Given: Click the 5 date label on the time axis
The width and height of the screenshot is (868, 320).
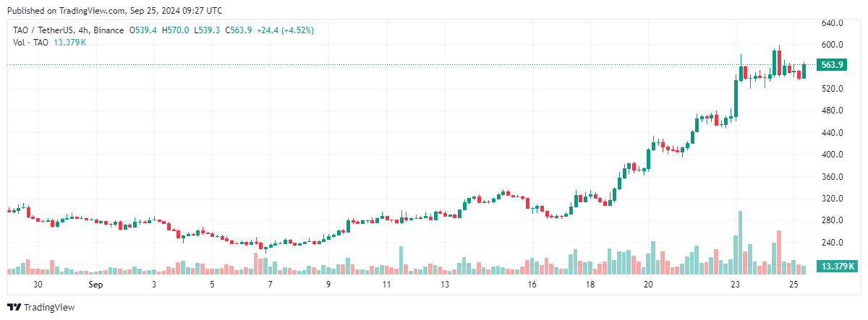Looking at the screenshot, I should 212,285.
